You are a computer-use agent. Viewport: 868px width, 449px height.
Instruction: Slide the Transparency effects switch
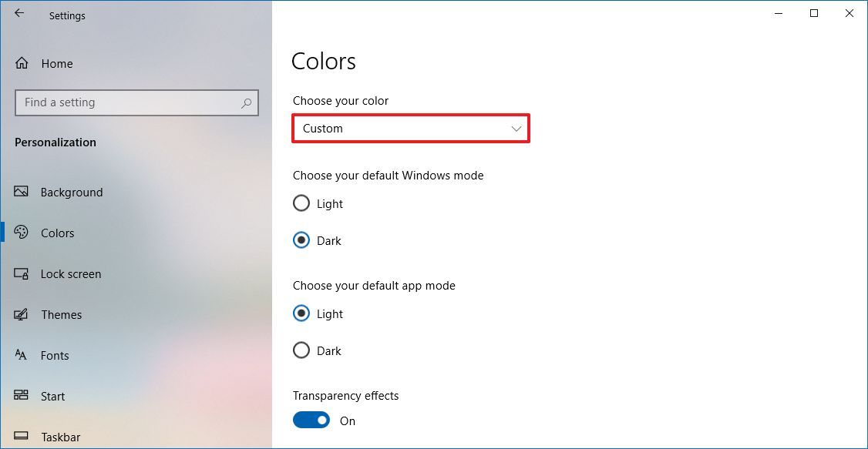[x=311, y=420]
